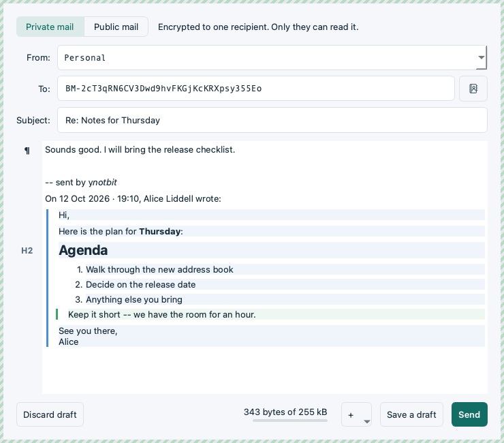Screen dimensions: 504x443
Task: Click the Subject input field
Action: pyautogui.click(x=272, y=120)
